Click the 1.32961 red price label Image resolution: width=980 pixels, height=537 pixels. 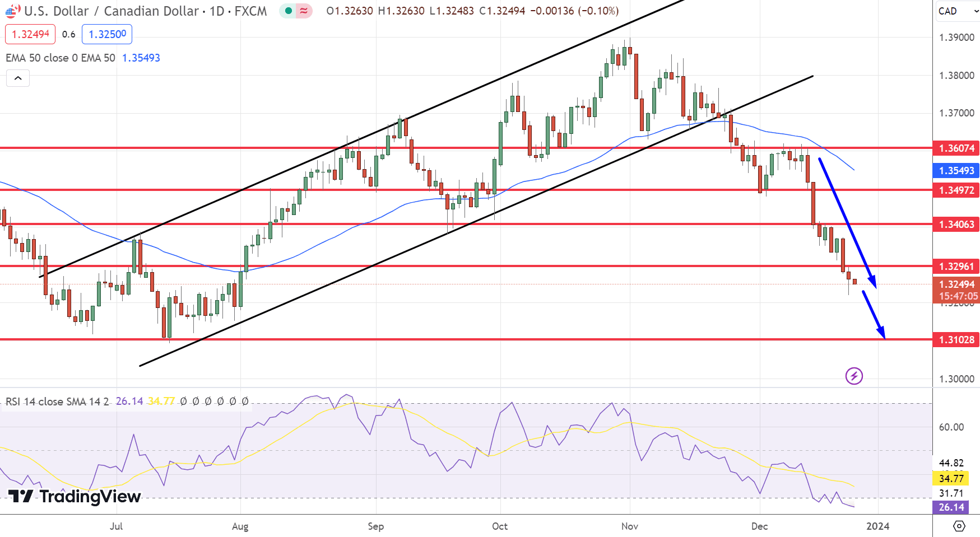956,267
